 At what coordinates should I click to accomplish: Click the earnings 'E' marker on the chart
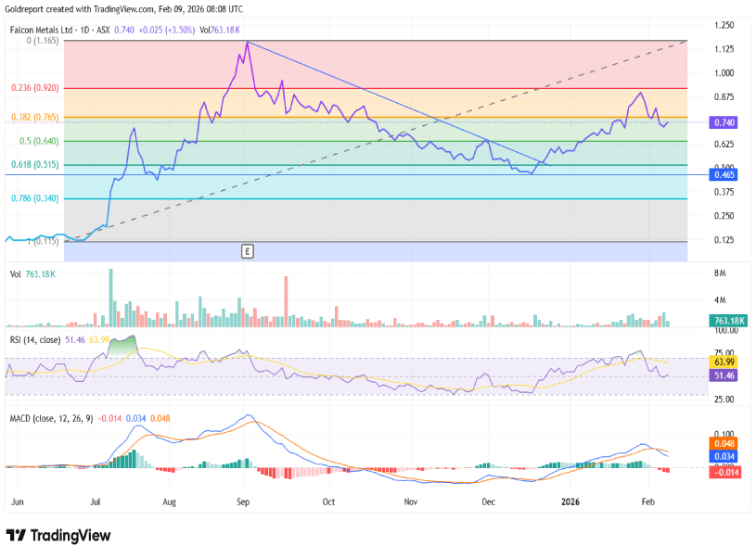(247, 251)
